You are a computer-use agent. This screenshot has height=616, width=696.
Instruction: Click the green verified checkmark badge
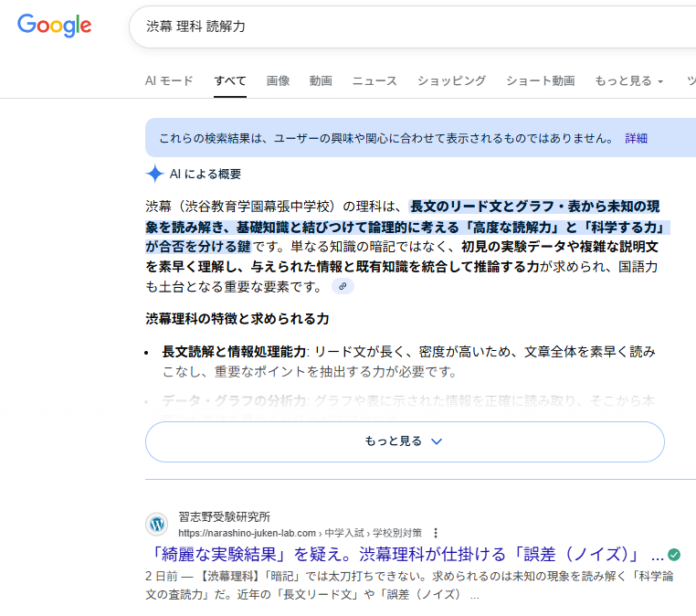coord(674,555)
